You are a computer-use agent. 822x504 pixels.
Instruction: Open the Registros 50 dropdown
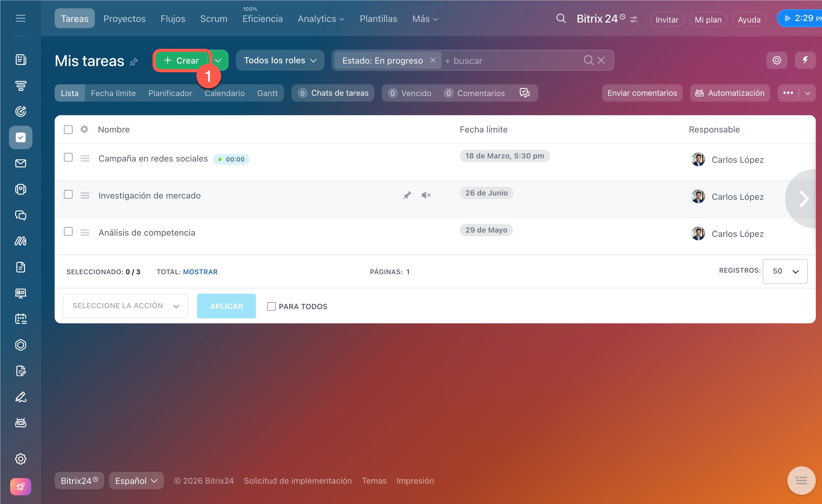[785, 271]
